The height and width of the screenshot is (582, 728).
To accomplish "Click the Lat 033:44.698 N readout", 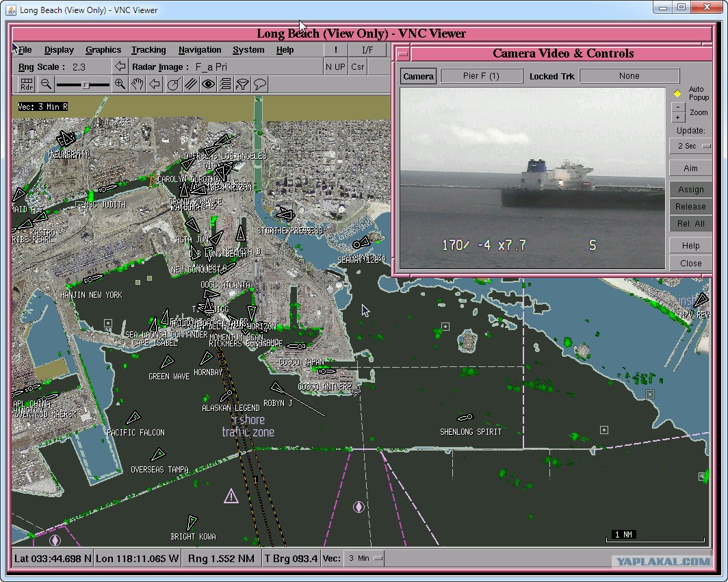I will point(53,558).
